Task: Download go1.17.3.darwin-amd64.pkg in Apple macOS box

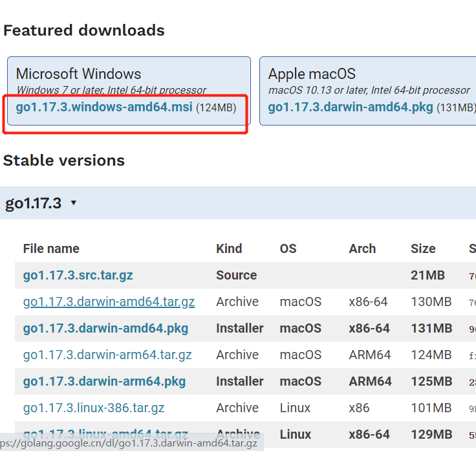Action: click(351, 107)
